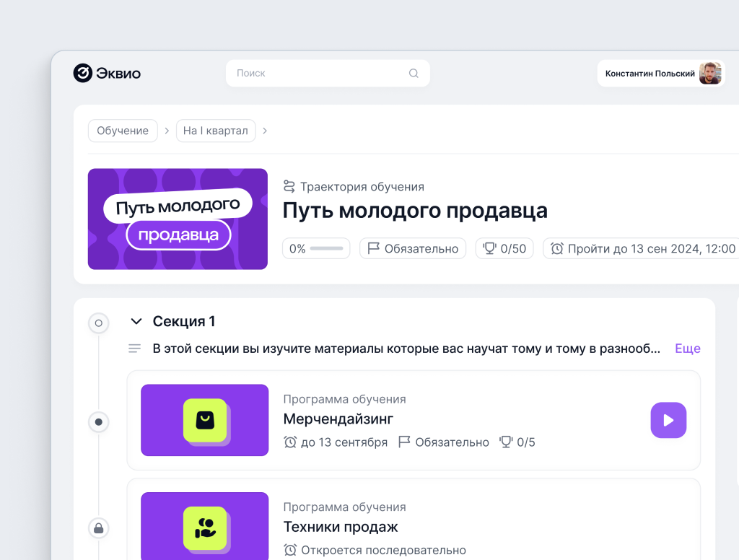Select the filled progress dot next to 'Мерчендайзинг'
Image resolution: width=739 pixels, height=560 pixels.
[98, 422]
